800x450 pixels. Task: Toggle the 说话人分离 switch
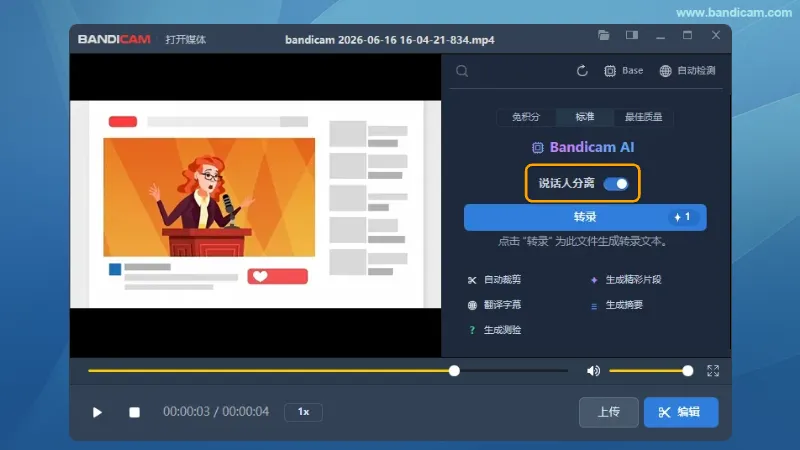pyautogui.click(x=616, y=184)
